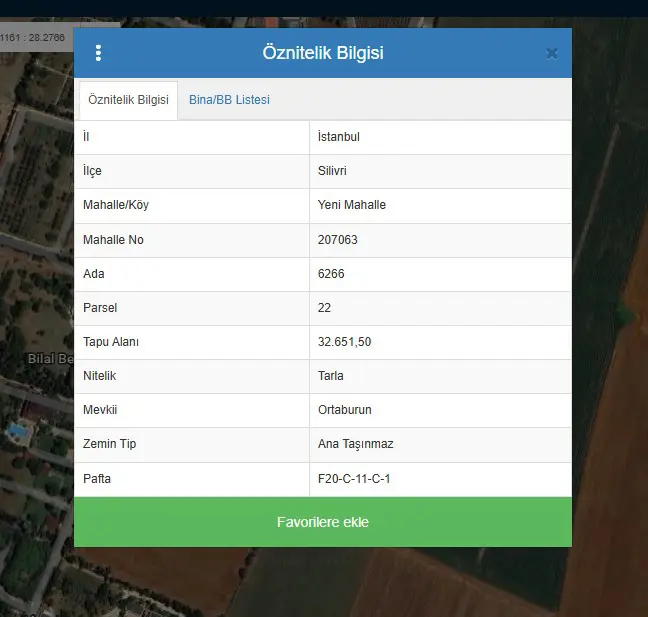The width and height of the screenshot is (648, 617).
Task: Click the Pafta value F20-C-11-C-1
Action: tap(354, 479)
